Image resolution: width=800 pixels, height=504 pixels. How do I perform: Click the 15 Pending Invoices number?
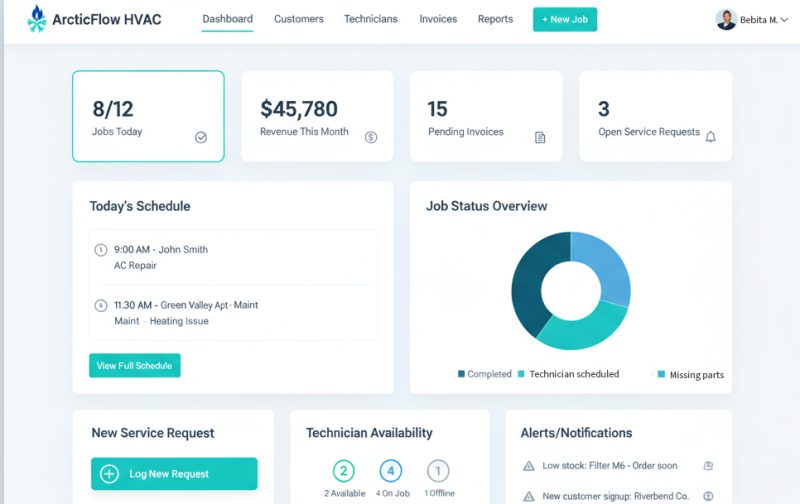tap(437, 109)
